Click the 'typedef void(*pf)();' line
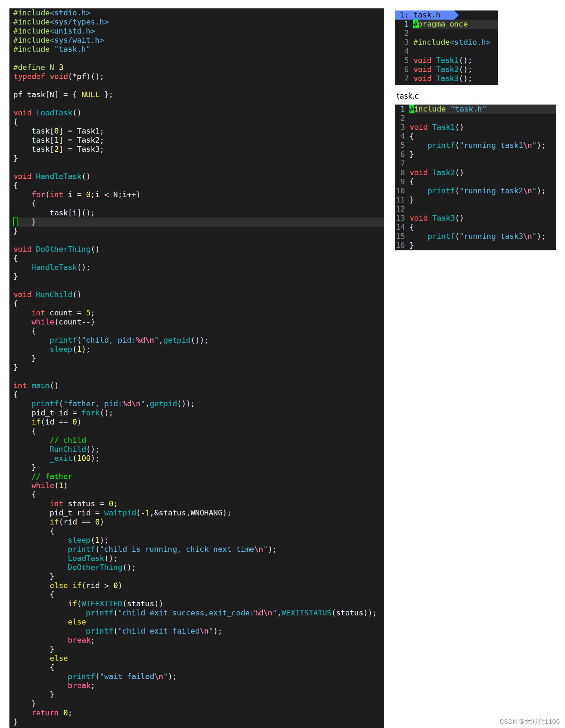This screenshot has width=565, height=728. pyautogui.click(x=59, y=77)
